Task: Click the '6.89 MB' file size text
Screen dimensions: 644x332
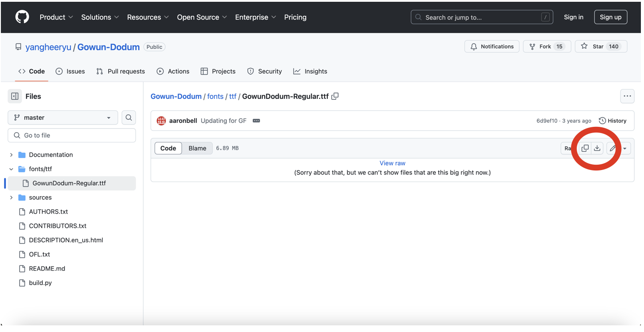Action: (228, 148)
